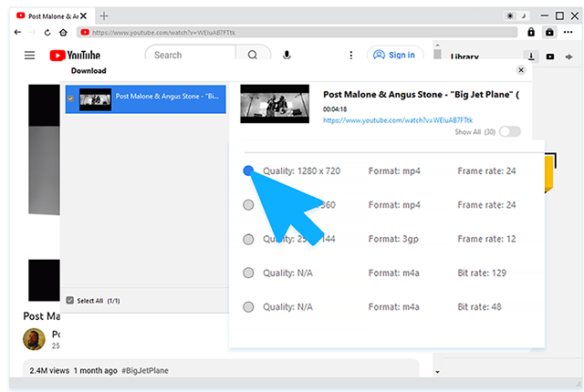The height and width of the screenshot is (392, 584).
Task: Click the YouTube search magnifier button
Action: coord(253,55)
